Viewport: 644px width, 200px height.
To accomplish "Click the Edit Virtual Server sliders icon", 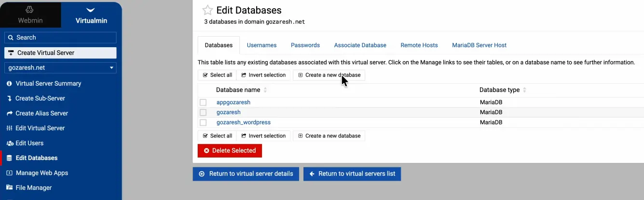I will click(x=9, y=128).
